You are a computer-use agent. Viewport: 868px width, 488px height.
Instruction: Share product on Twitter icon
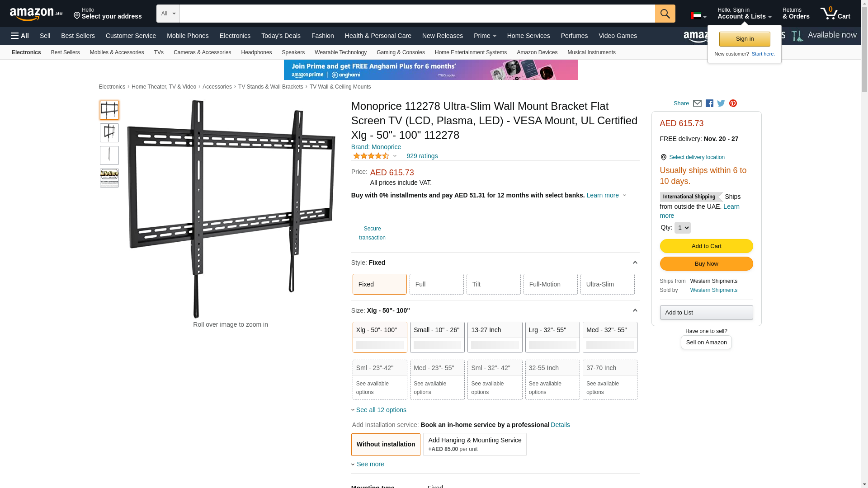click(721, 103)
